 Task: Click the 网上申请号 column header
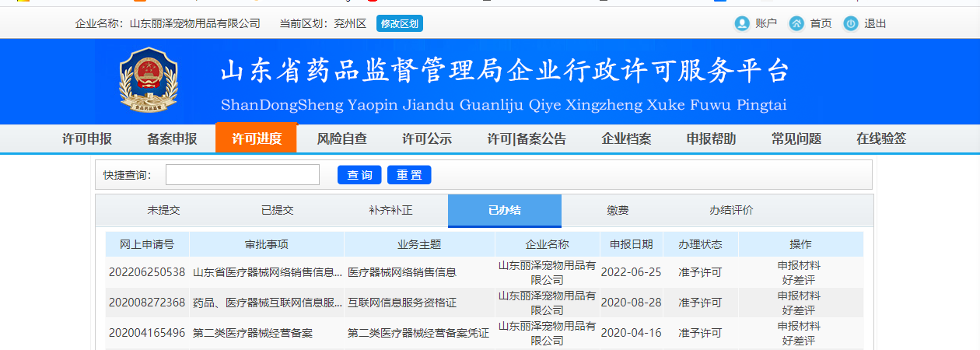coord(148,244)
